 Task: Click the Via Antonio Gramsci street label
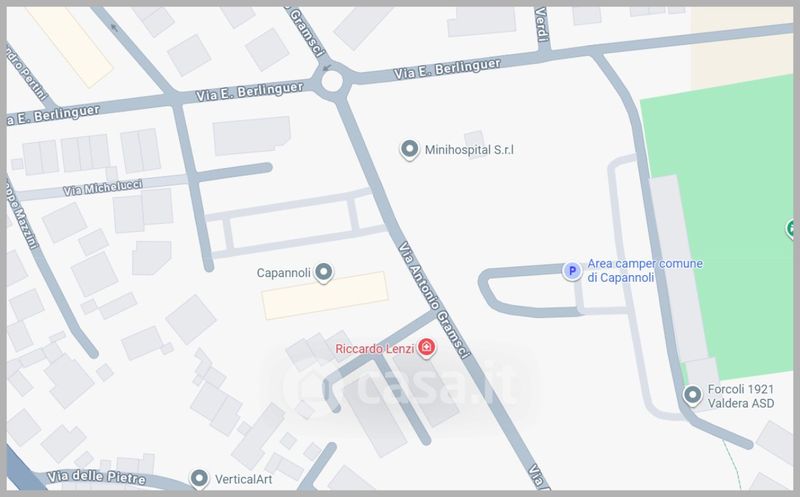coord(433,301)
